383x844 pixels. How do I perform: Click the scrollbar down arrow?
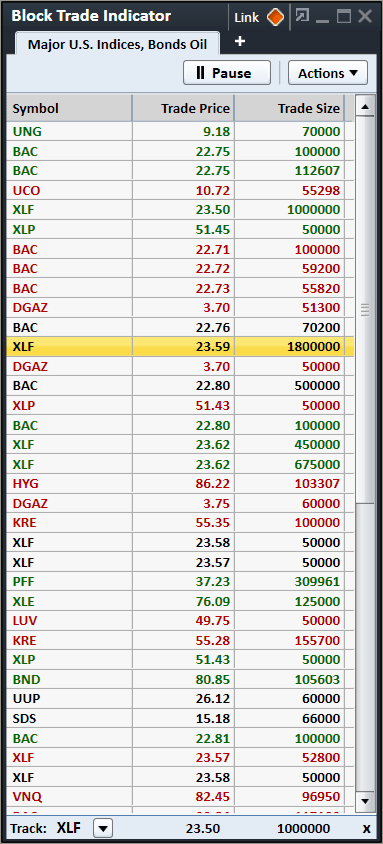[x=365, y=800]
